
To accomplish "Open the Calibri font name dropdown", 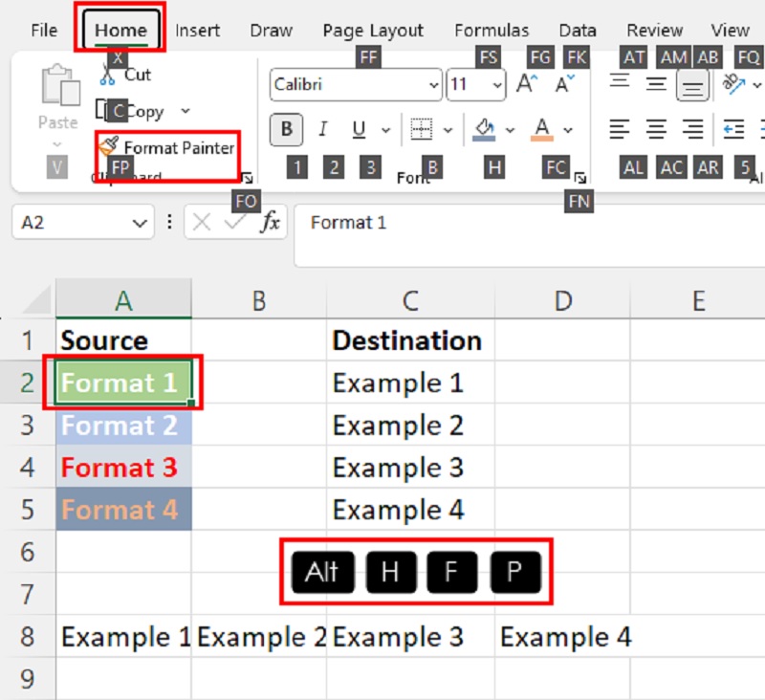I will click(435, 85).
